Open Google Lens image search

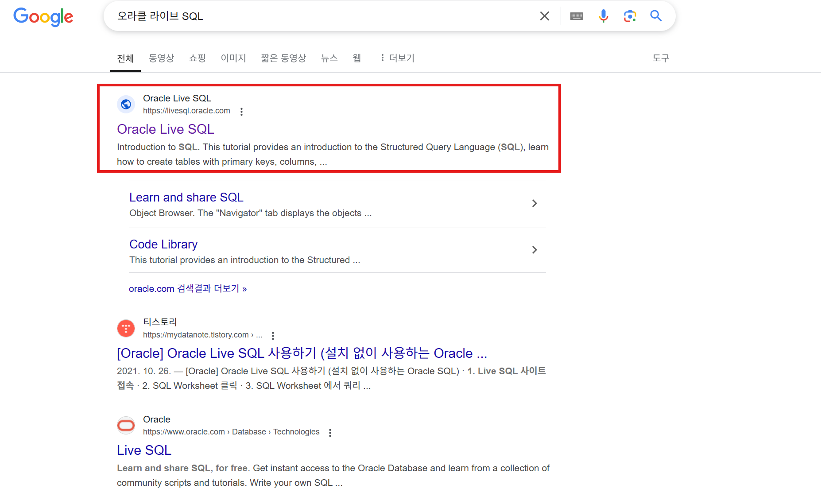(630, 16)
